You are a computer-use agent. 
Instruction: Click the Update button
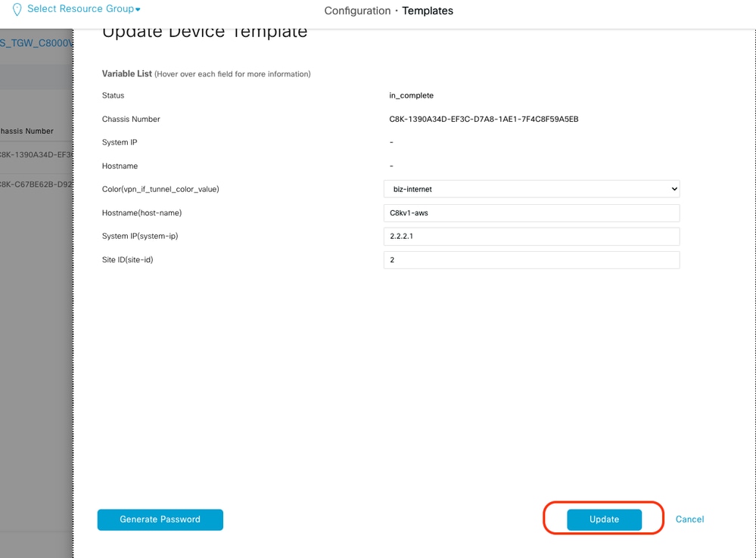click(604, 519)
